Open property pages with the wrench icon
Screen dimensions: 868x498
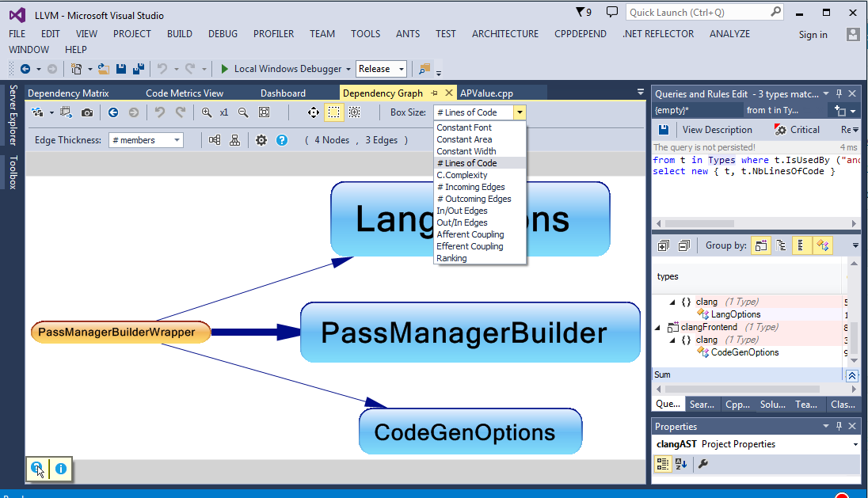[703, 464]
